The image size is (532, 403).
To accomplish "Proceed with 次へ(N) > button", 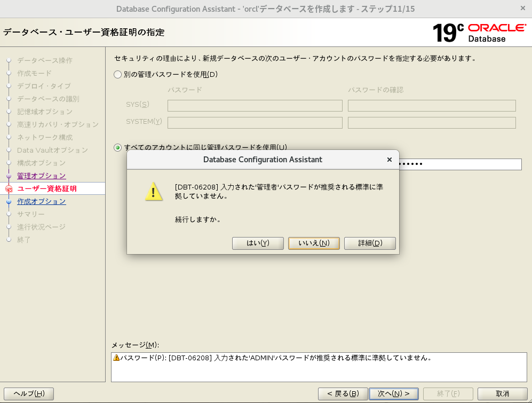I will click(x=393, y=394).
